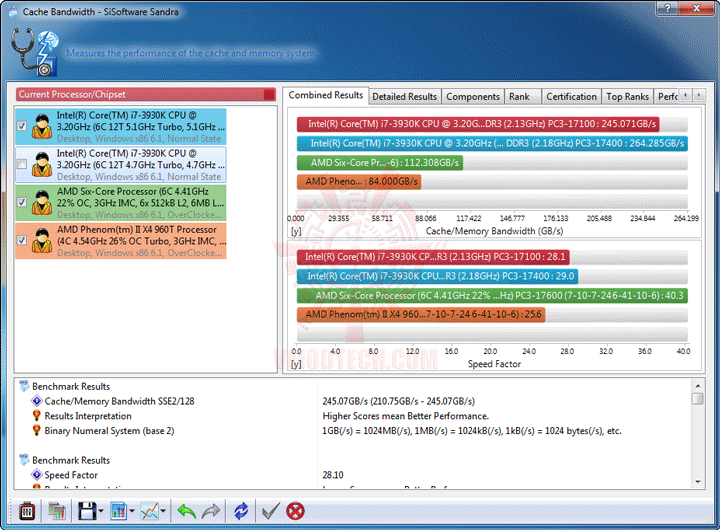
Task: Open the Top Ranks tab
Action: coord(627,96)
